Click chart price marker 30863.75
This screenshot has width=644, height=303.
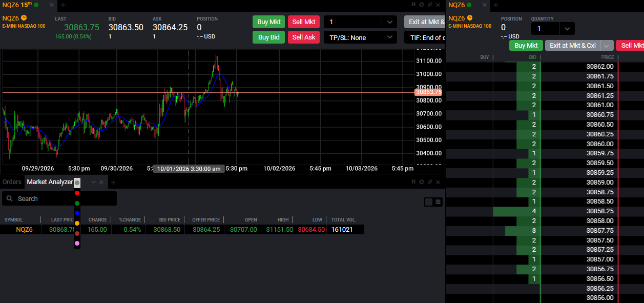coord(429,92)
